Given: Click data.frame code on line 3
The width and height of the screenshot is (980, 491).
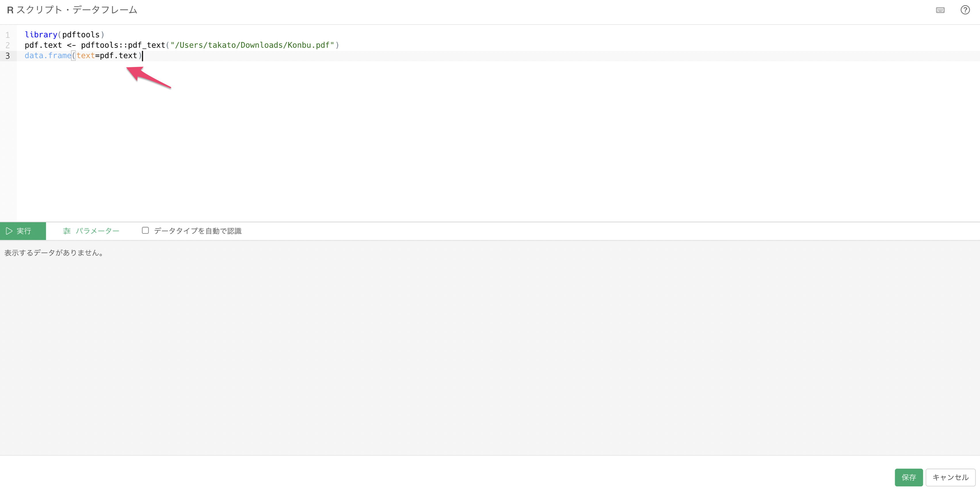Looking at the screenshot, I should (x=48, y=55).
